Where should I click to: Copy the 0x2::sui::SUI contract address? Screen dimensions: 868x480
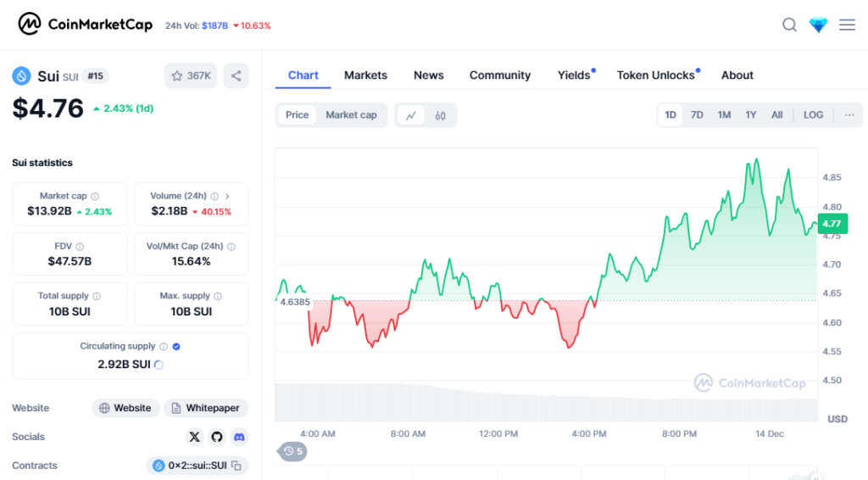point(236,466)
